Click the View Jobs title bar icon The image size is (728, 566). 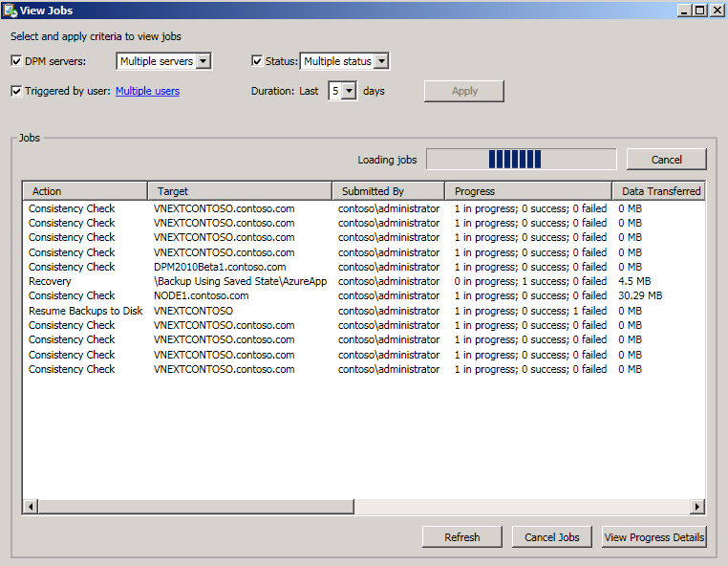[11, 10]
